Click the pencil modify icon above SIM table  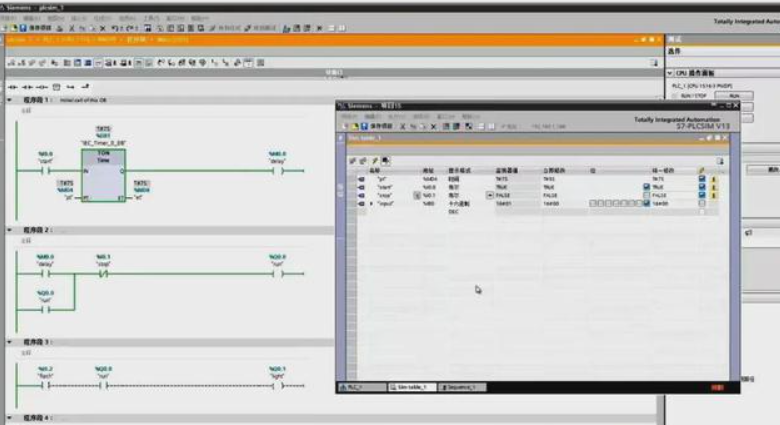click(375, 161)
